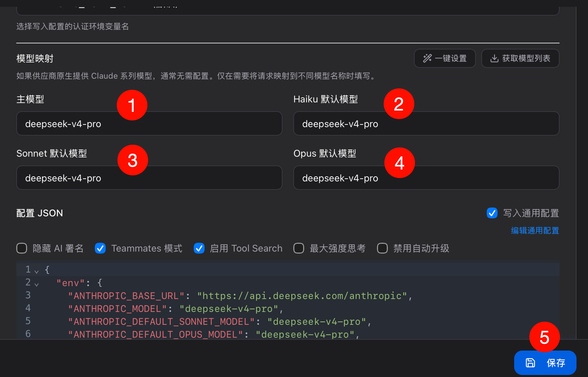The height and width of the screenshot is (377, 588).
Task: Click the 配置 JSON heading
Action: pos(40,213)
